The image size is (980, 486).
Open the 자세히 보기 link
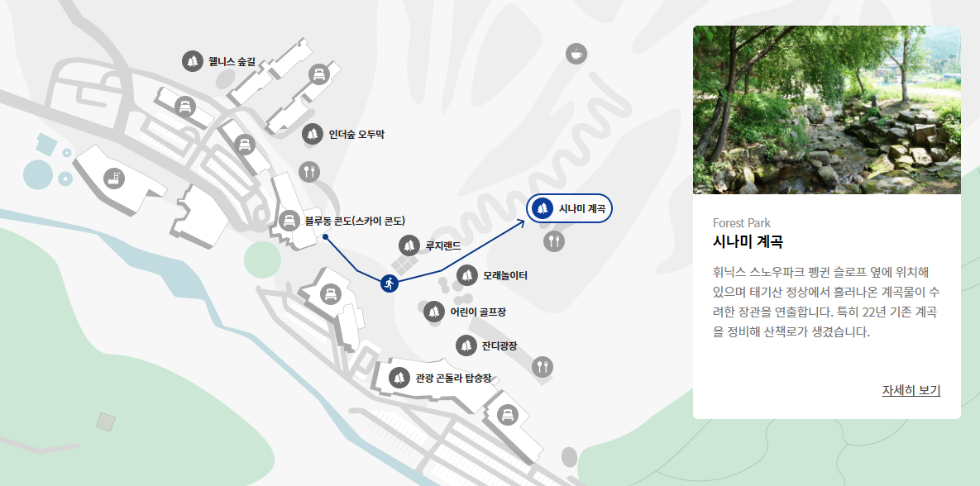(911, 390)
